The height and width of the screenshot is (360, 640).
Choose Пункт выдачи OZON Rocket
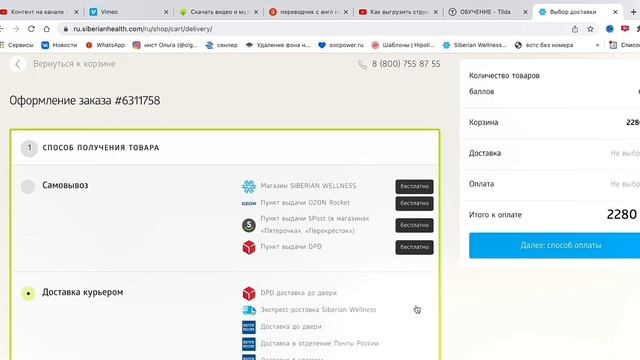[x=305, y=202]
